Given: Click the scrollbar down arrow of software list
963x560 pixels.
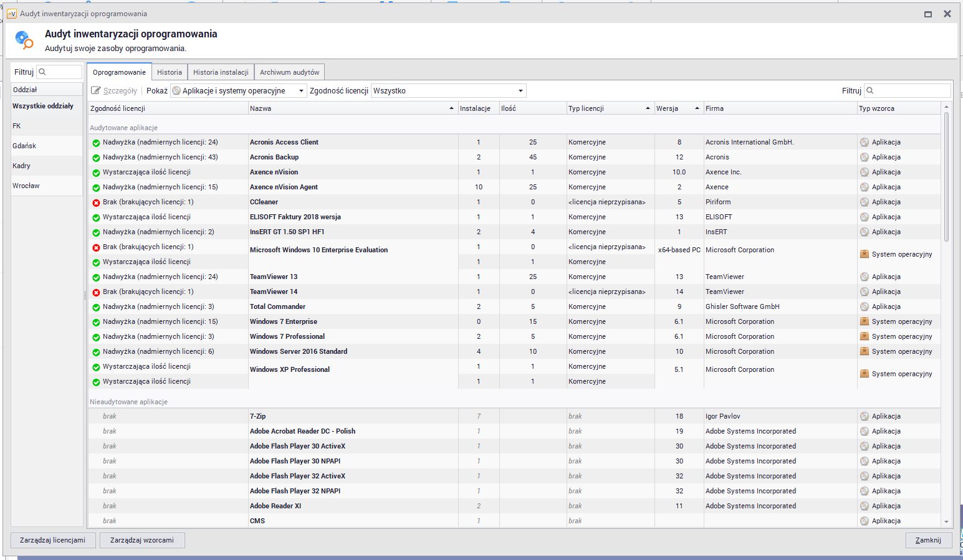Looking at the screenshot, I should 946,522.
